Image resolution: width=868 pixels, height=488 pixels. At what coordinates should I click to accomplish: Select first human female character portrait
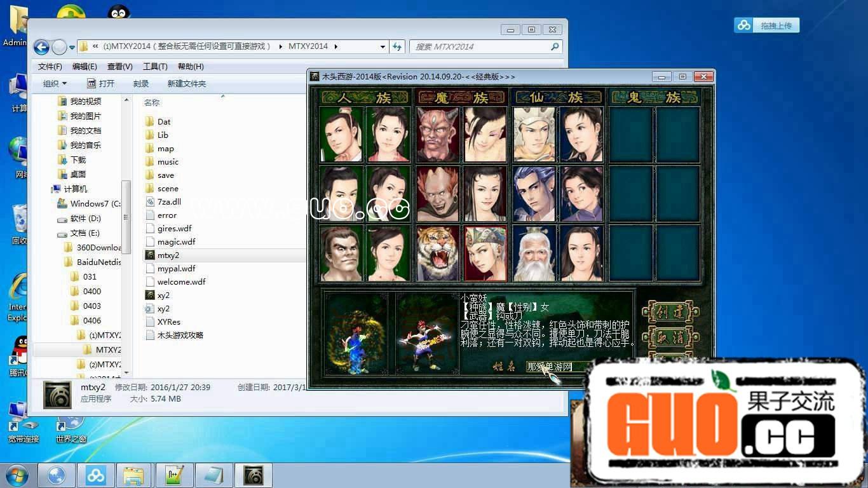[388, 134]
